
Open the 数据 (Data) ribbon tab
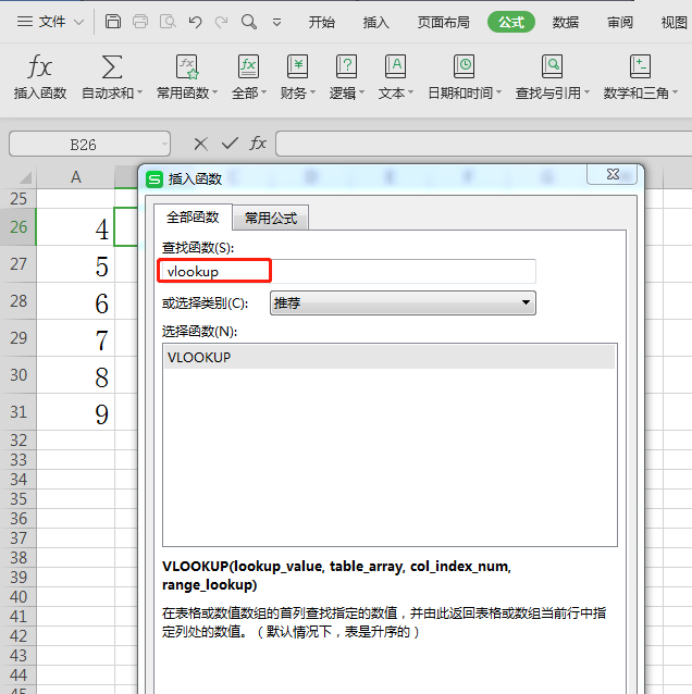coord(565,22)
